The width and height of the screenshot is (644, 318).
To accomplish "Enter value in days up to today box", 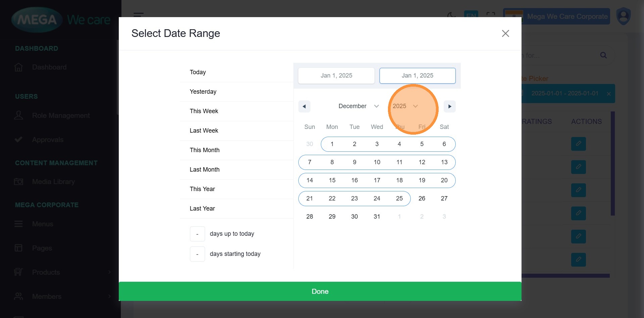I will tap(197, 234).
